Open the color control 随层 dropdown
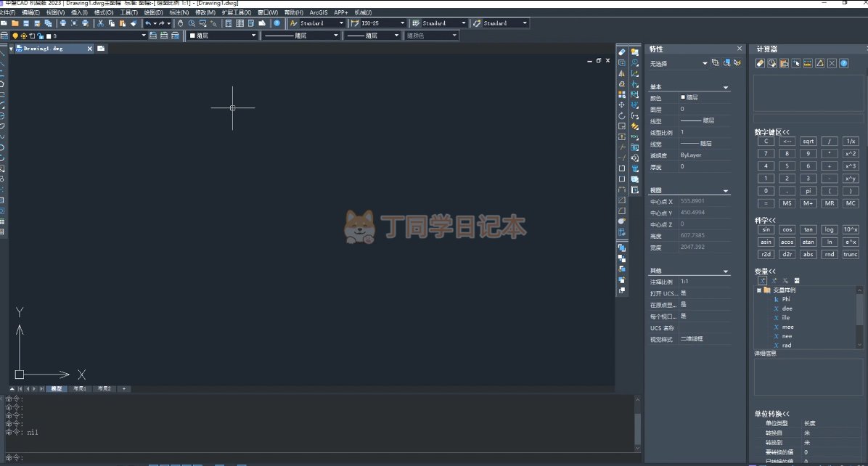This screenshot has width=868, height=466. click(253, 36)
